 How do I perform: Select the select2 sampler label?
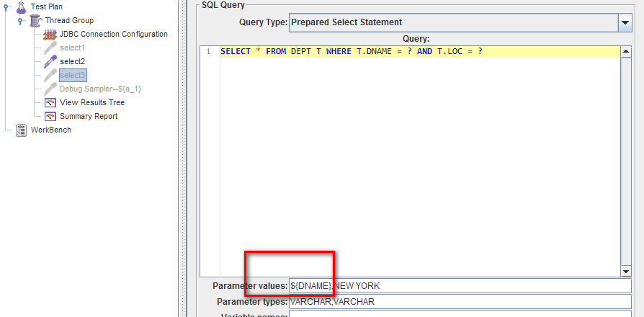click(x=72, y=61)
